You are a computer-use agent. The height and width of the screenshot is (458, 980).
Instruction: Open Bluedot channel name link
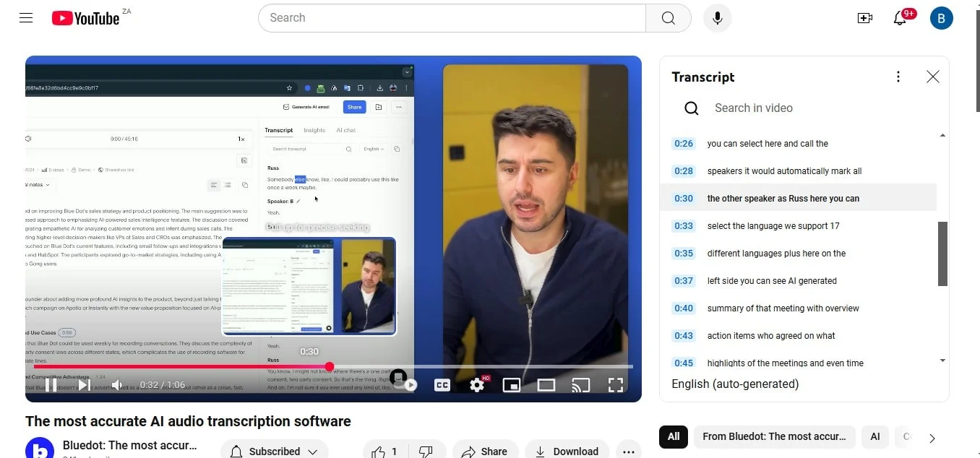pos(130,445)
